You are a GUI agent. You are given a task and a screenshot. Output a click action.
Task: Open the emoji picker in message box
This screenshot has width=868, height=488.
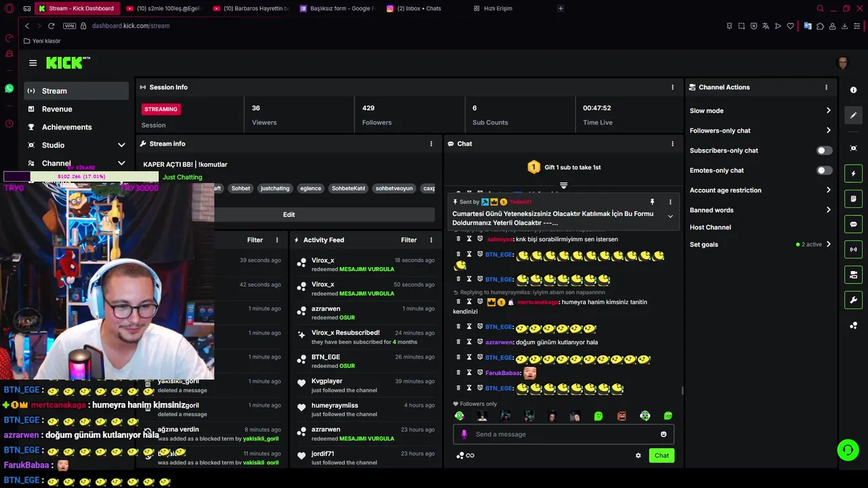pyautogui.click(x=663, y=434)
